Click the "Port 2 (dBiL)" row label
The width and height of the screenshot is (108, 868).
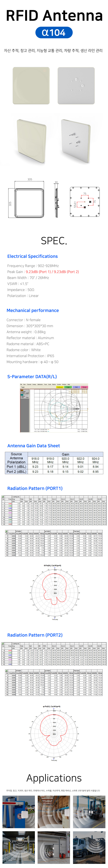point(16,472)
